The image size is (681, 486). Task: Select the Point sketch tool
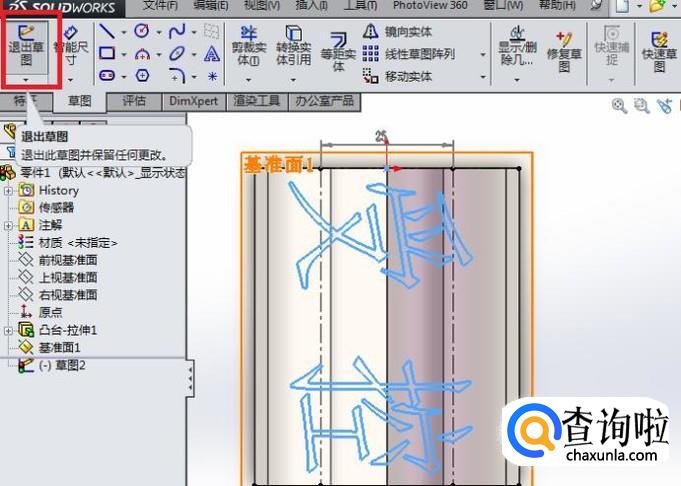(212, 76)
